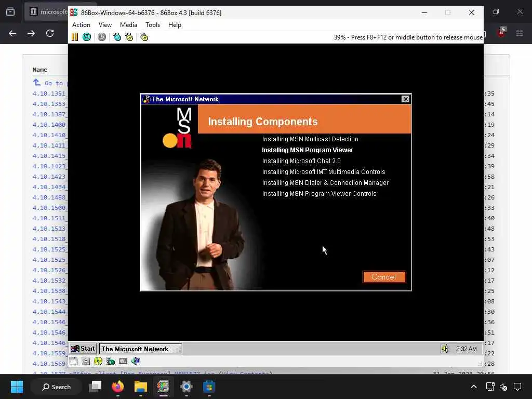
Task: Open the View menu
Action: (x=105, y=25)
